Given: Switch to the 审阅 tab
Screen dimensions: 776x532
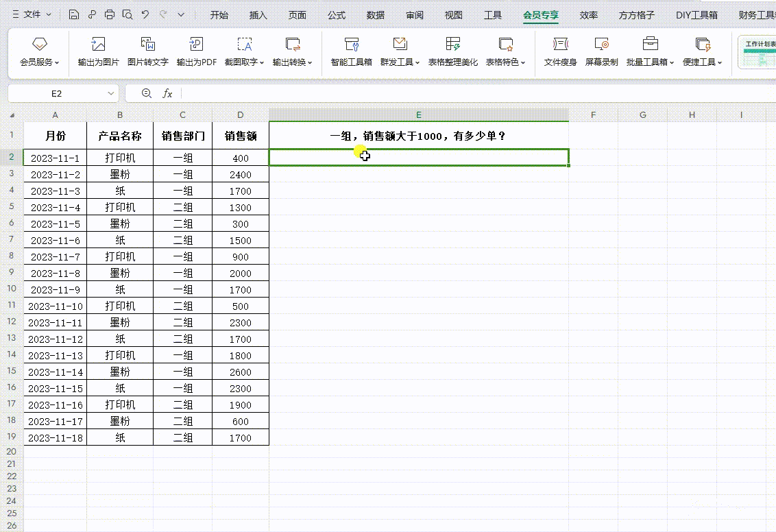Looking at the screenshot, I should tap(414, 15).
